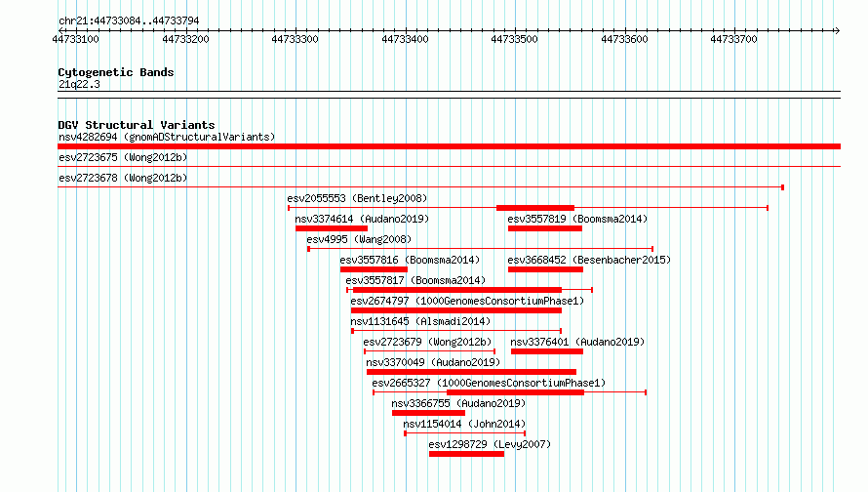Click the chr21:44733084..44733794 region label

(x=129, y=20)
